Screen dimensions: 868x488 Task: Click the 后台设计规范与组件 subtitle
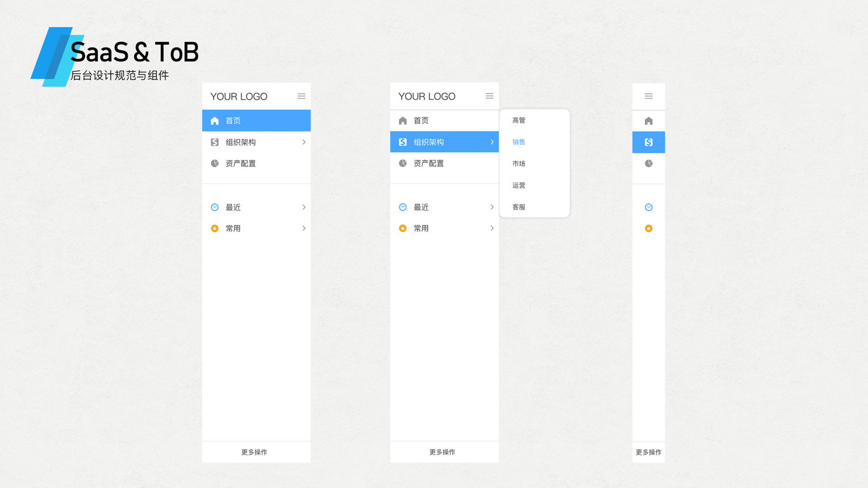point(119,76)
